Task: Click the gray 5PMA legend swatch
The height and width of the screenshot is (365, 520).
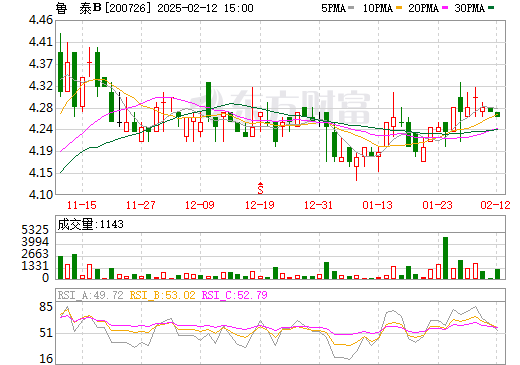Action: tap(351, 8)
